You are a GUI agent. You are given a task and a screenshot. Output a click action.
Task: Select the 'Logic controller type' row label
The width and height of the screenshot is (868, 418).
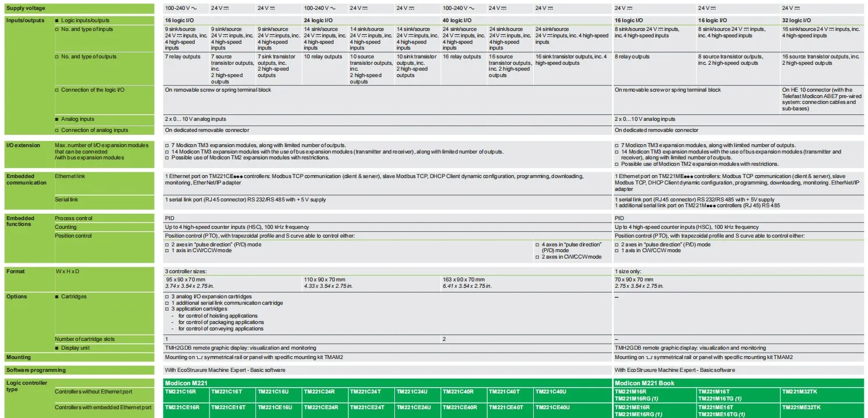[27, 386]
